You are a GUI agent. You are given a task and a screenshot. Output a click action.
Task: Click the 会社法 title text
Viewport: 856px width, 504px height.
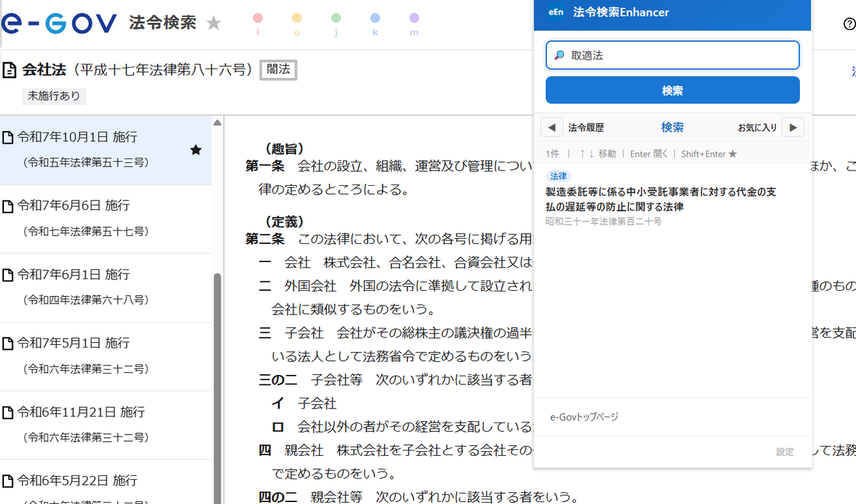coord(44,70)
